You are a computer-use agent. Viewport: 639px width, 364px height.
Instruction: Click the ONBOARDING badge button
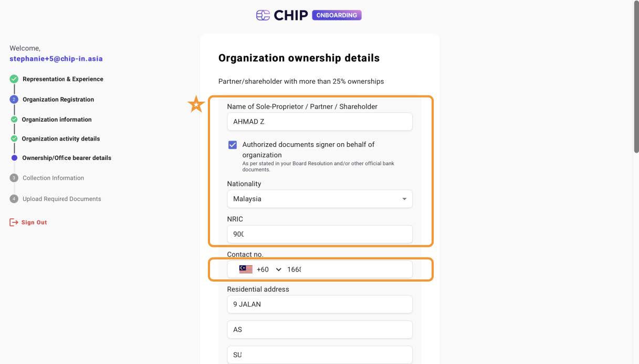pos(337,15)
